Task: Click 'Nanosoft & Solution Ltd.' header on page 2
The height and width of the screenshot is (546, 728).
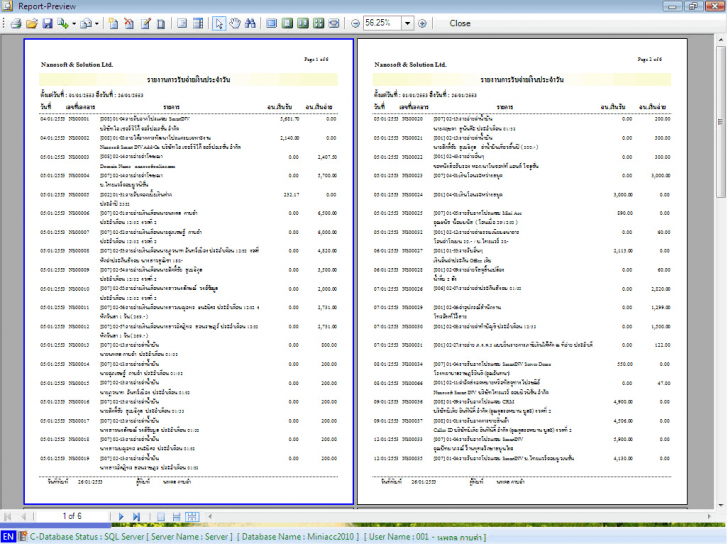Action: tap(410, 65)
